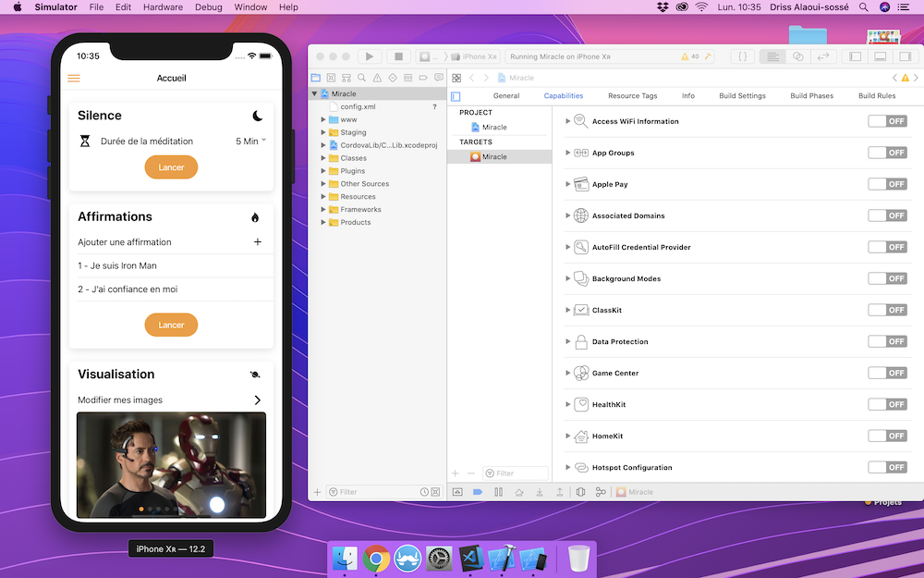Open the Symbol navigator icon
The image size is (924, 578).
346,78
